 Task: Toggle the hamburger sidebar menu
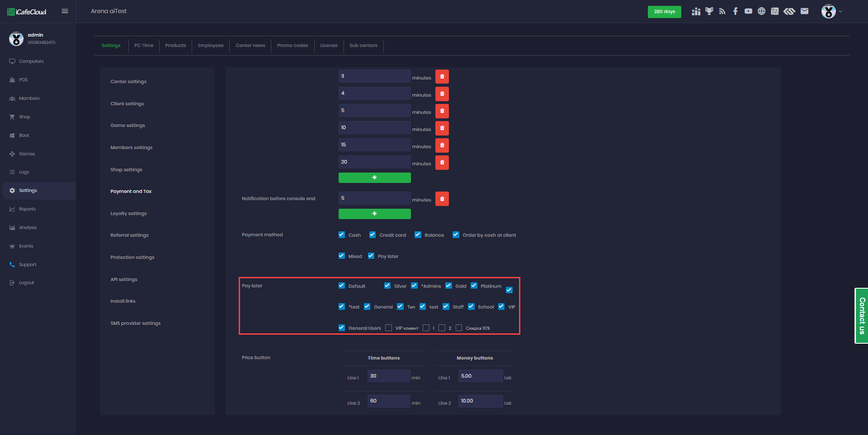tap(65, 11)
